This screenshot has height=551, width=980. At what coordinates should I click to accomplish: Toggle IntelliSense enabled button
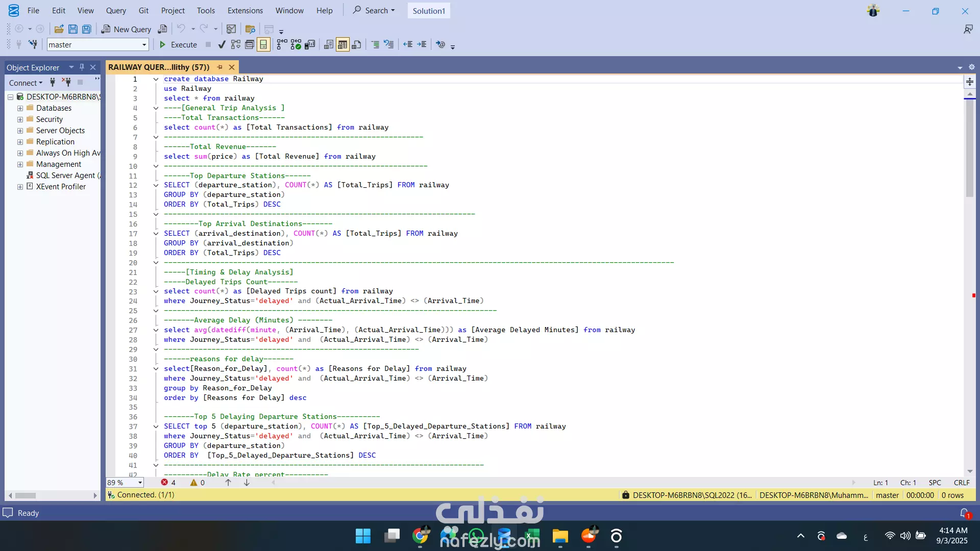point(263,45)
